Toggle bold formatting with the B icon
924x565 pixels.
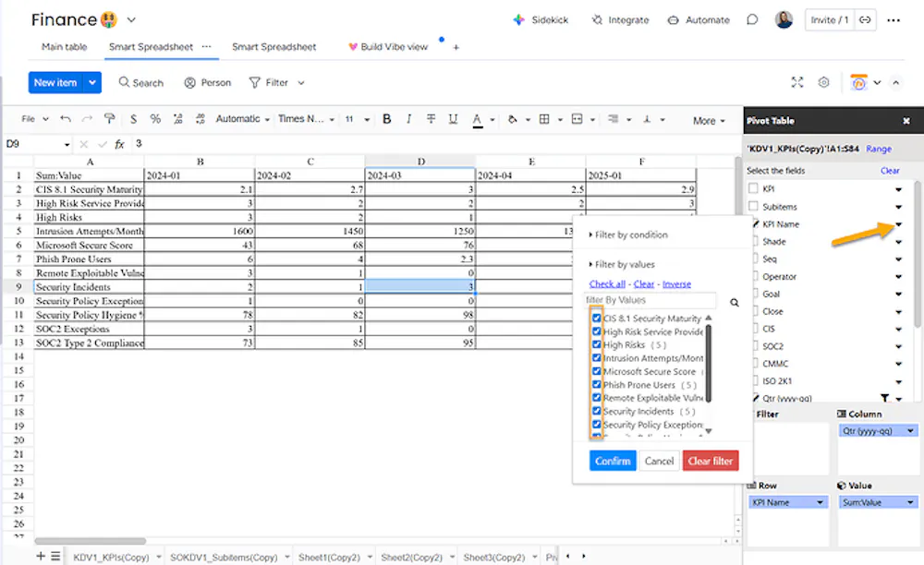pyautogui.click(x=386, y=119)
